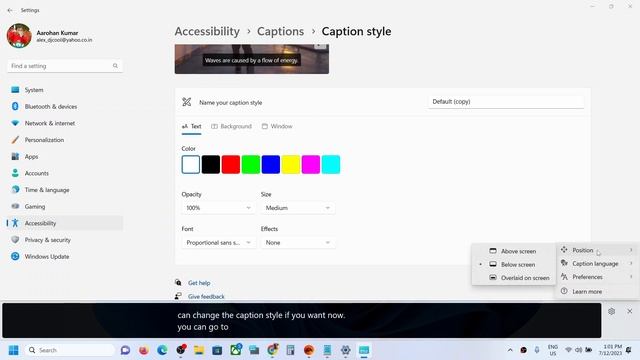Switch to the Window tab
This screenshot has height=360, width=640.
tap(277, 127)
